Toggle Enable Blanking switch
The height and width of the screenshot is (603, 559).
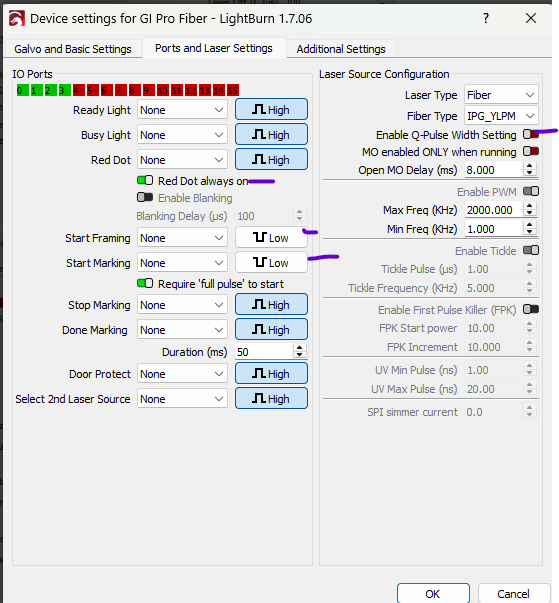(x=145, y=197)
